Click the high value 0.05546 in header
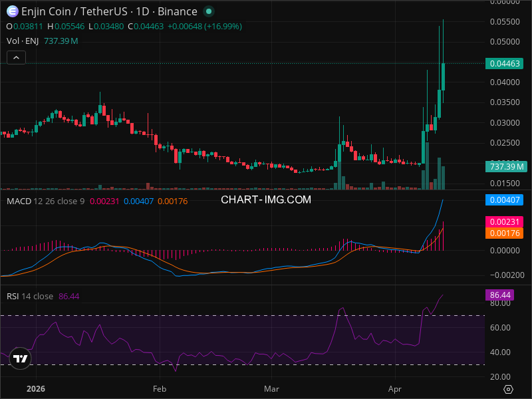This screenshot has height=399, width=532. (70, 27)
